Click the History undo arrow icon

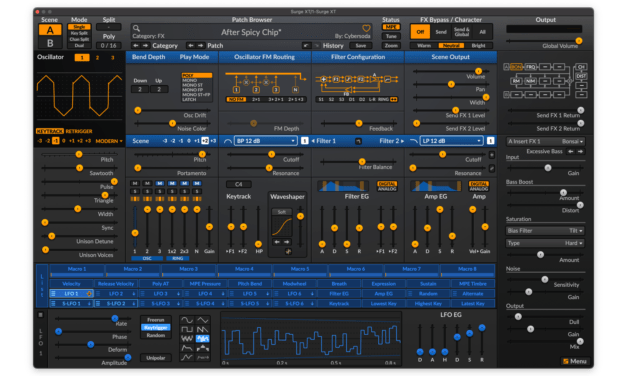[306, 46]
